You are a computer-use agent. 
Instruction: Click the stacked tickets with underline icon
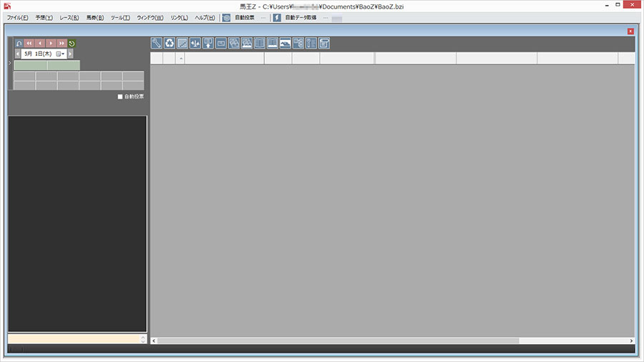(246, 43)
